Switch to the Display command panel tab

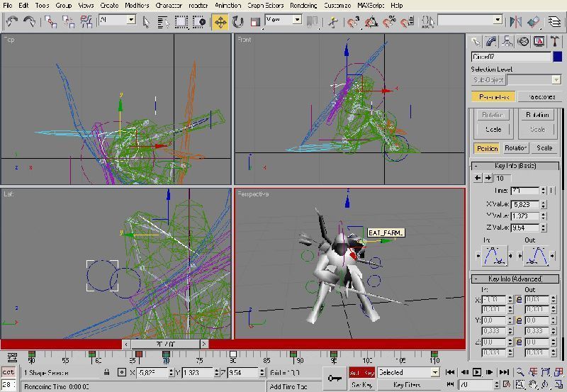click(x=539, y=42)
